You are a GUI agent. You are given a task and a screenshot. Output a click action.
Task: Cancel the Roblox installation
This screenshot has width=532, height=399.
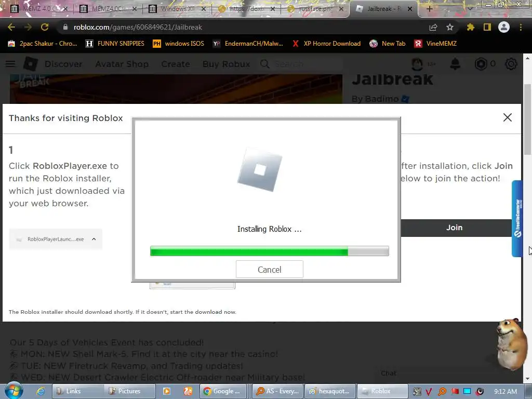270,269
